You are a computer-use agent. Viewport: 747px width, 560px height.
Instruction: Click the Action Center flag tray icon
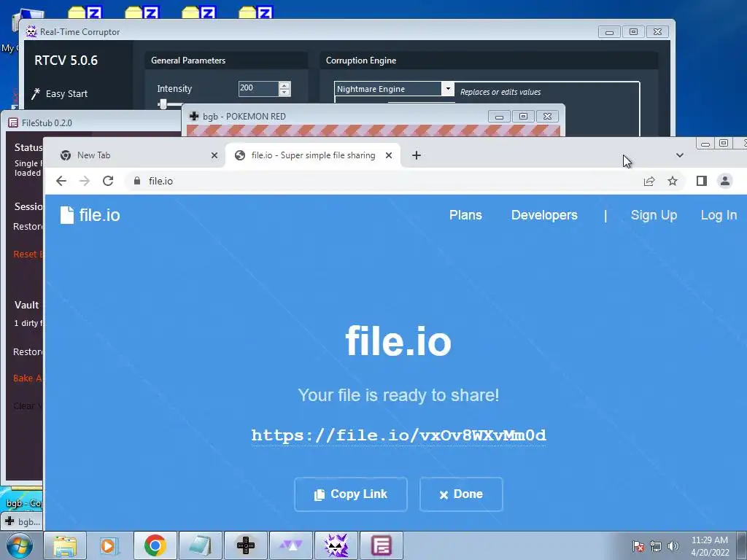click(x=638, y=546)
